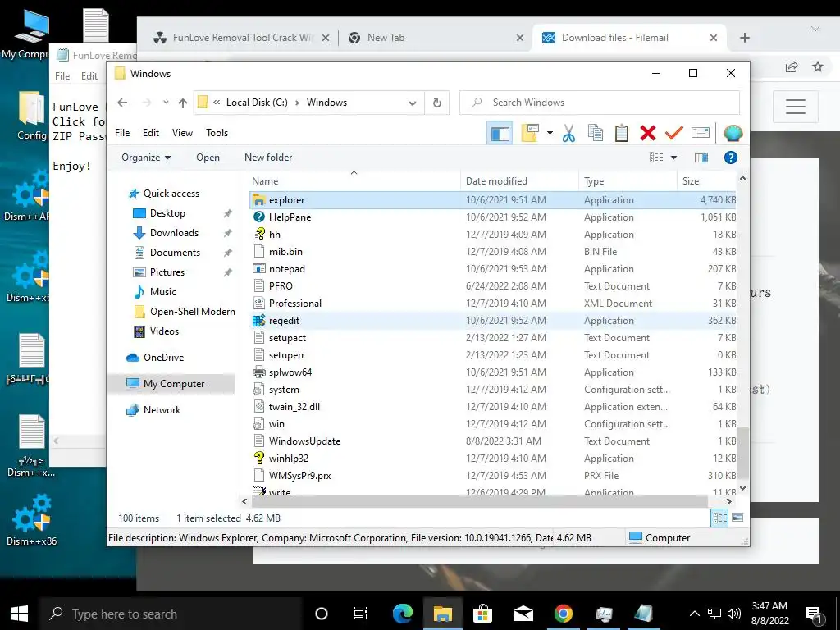Expand the address breadcrumb double chevron
Viewport: 840px width, 630px height.
217,103
